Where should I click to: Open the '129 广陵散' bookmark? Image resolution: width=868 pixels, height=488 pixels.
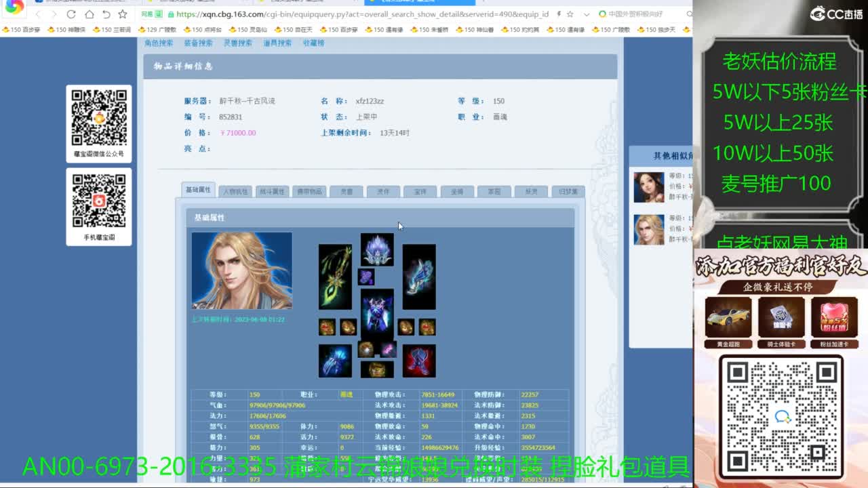[x=157, y=30]
